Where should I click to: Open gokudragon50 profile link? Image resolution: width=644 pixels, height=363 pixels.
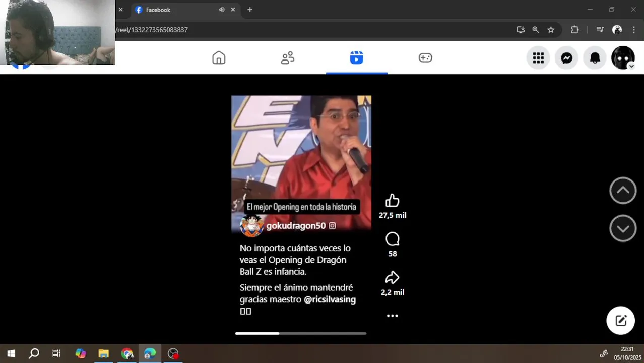[296, 226]
